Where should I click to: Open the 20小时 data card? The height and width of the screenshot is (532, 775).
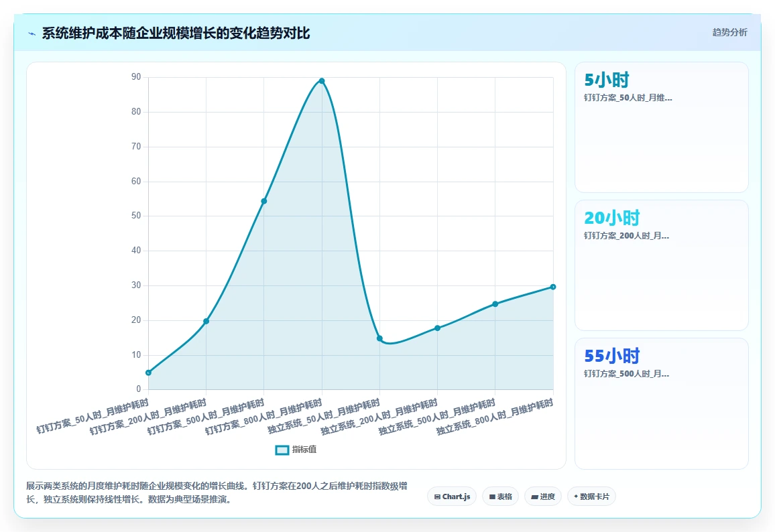(x=661, y=265)
